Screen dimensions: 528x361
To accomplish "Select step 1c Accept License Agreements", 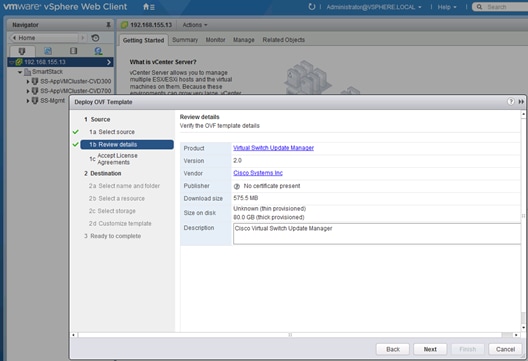I will [113, 159].
